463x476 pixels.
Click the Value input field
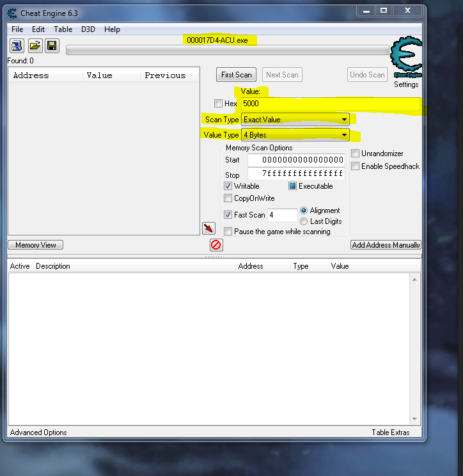[331, 104]
